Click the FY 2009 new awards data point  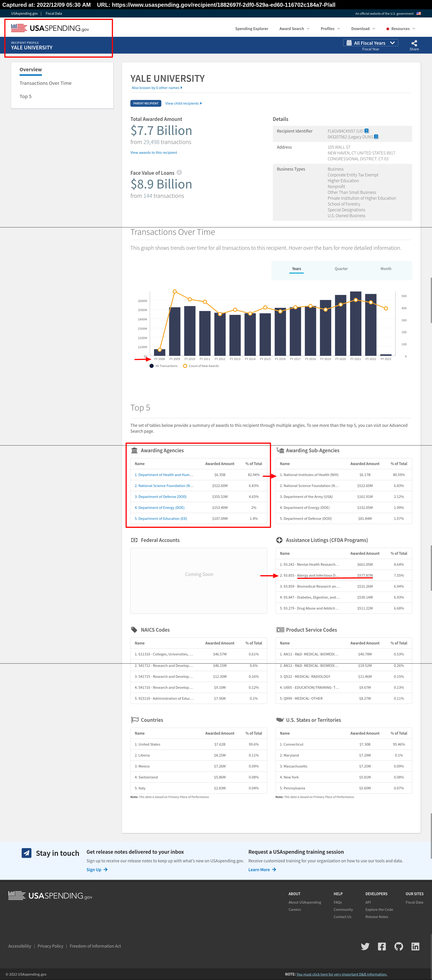175,291
